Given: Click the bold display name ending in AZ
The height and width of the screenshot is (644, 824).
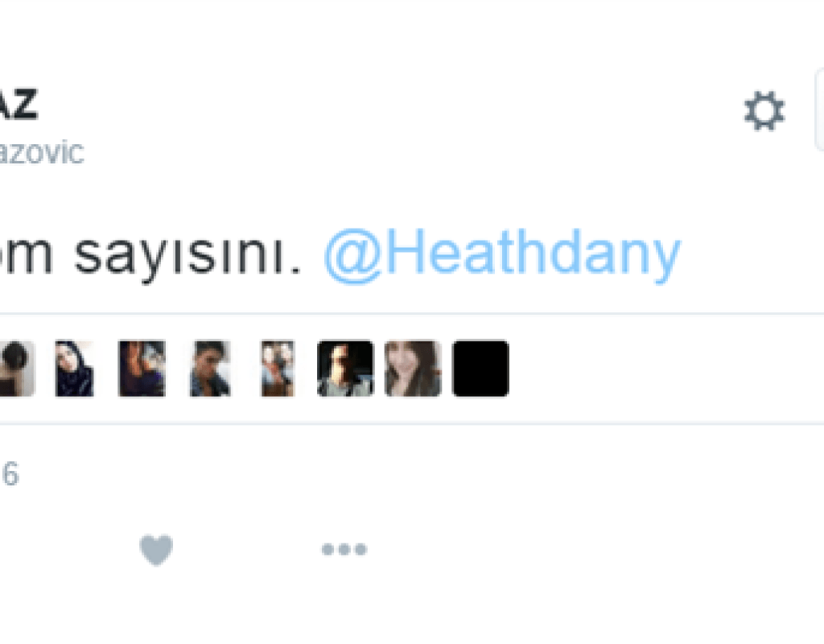Looking at the screenshot, I should [x=19, y=104].
